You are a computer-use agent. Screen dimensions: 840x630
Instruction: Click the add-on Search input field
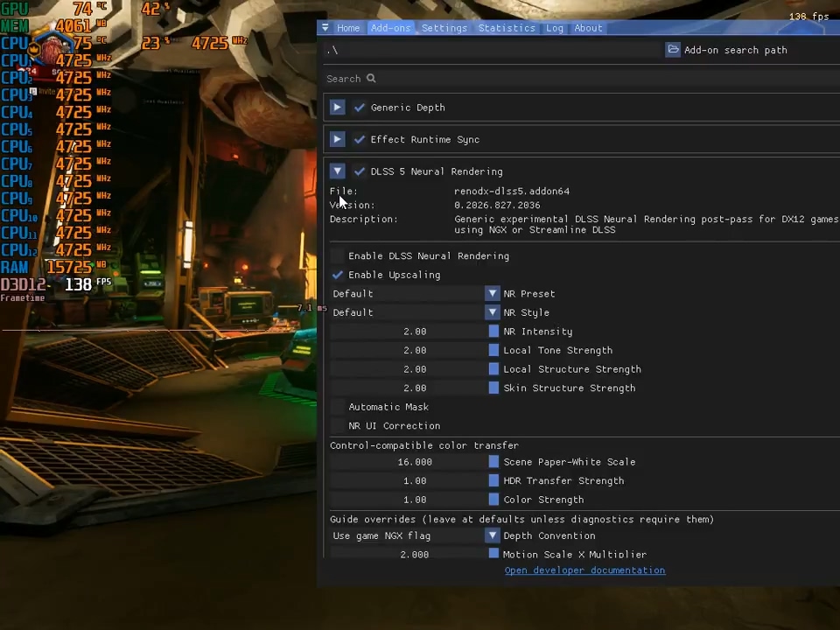pyautogui.click(x=581, y=78)
